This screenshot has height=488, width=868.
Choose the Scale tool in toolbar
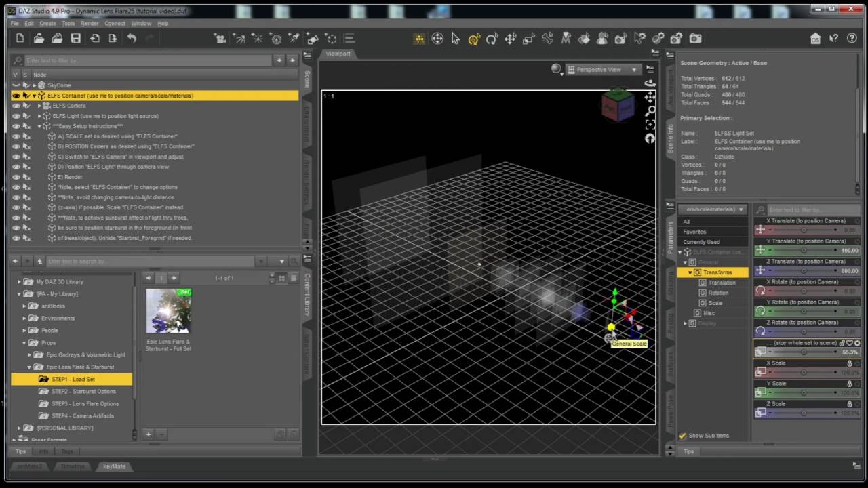point(528,39)
